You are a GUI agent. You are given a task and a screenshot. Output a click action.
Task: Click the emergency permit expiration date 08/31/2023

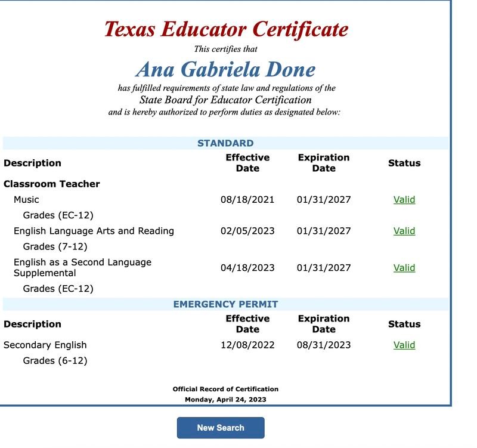click(324, 345)
